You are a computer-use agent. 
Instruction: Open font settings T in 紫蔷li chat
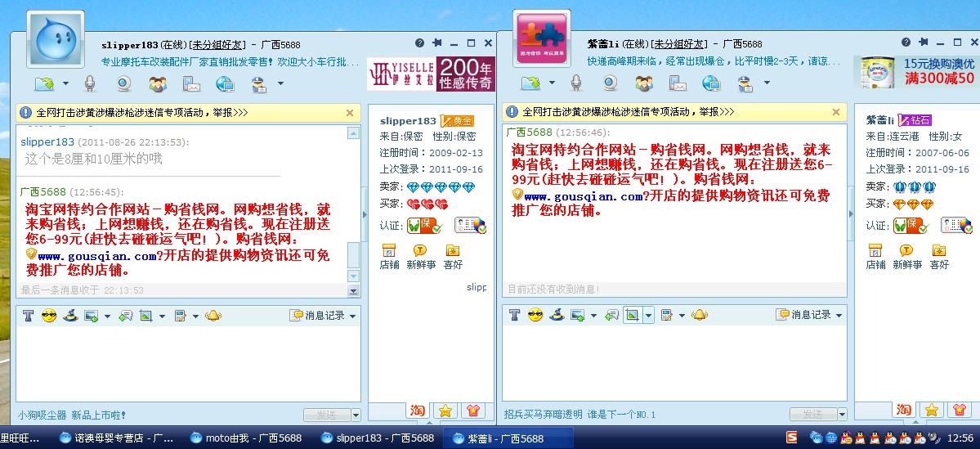pos(514,315)
